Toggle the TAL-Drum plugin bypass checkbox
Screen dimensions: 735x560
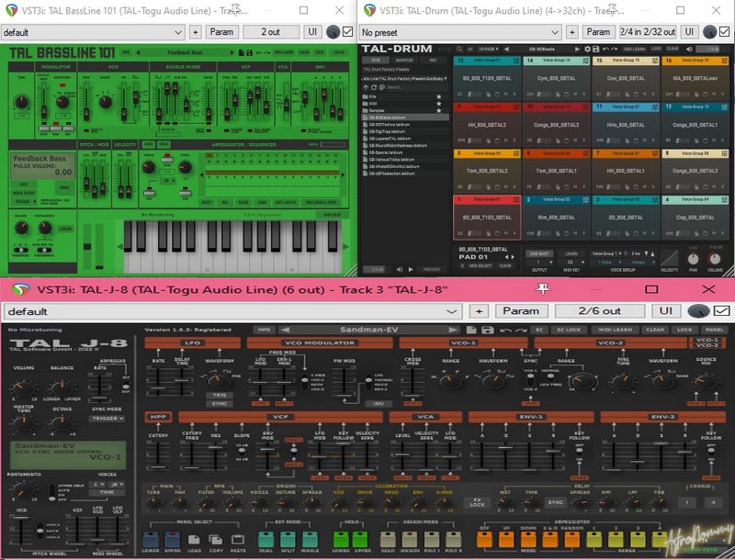725,31
